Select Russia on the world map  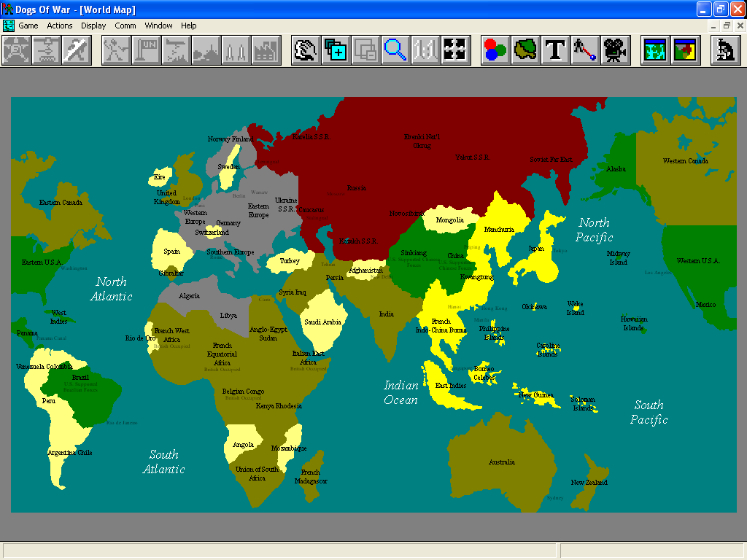(356, 188)
